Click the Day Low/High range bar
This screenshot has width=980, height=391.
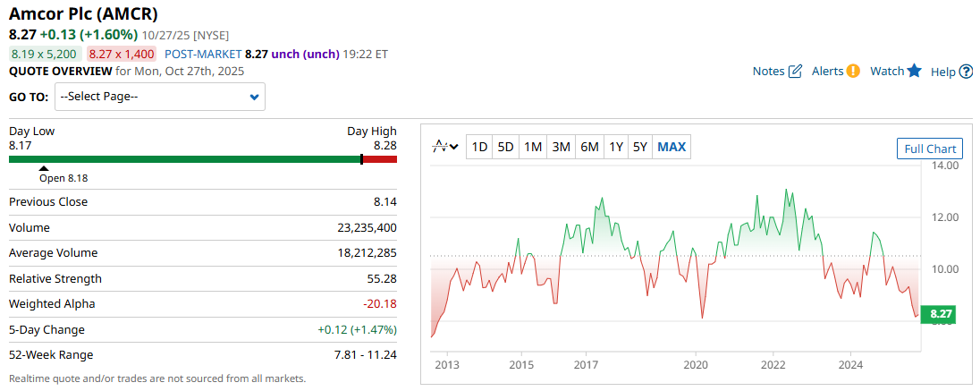(202, 159)
